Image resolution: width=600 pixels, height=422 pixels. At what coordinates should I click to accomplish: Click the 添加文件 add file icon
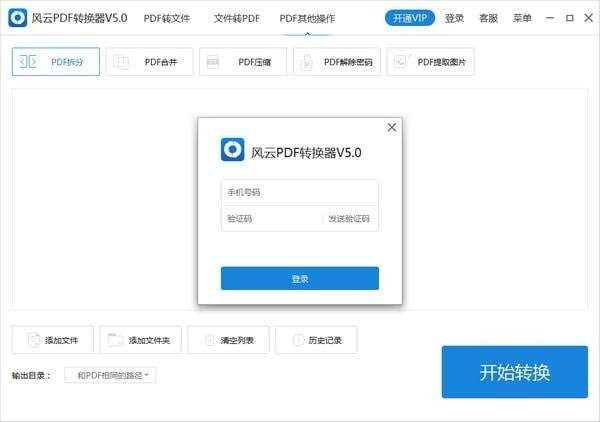33,340
